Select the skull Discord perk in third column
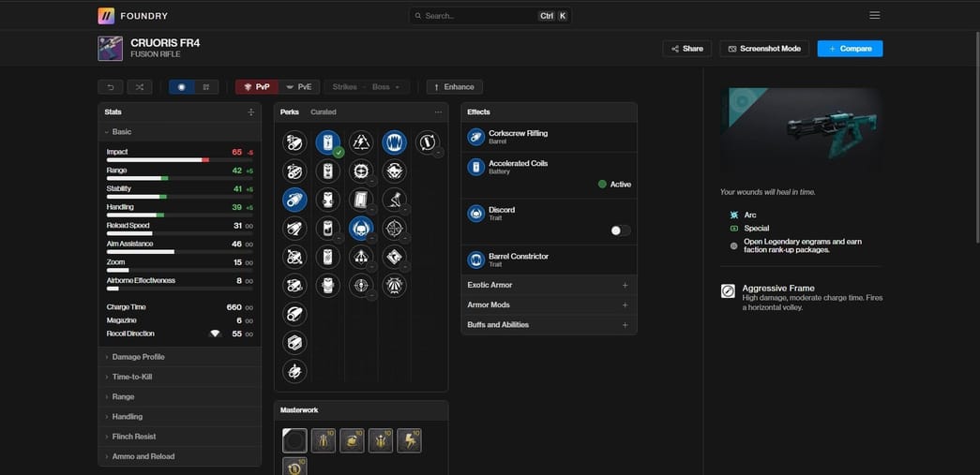The height and width of the screenshot is (475, 980). click(361, 228)
